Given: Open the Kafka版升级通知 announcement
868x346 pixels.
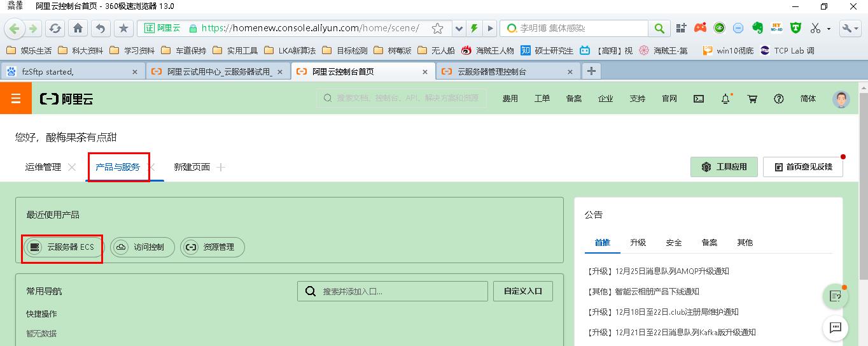Looking at the screenshot, I should 671,333.
